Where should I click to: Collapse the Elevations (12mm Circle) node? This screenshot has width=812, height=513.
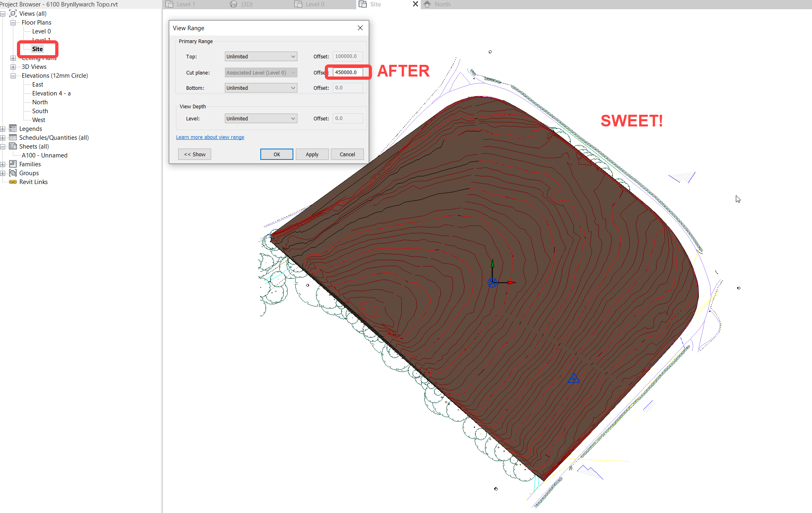13,76
